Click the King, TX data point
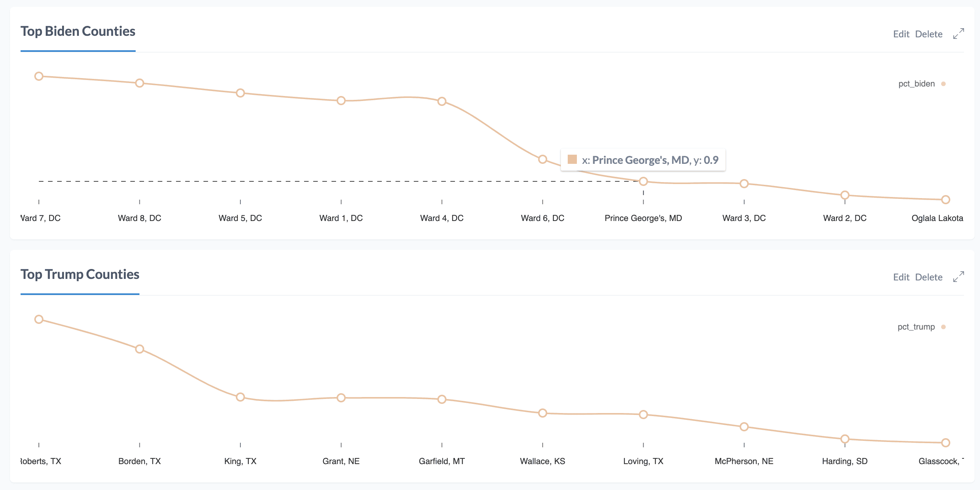Screen dimensions: 980x490 point(240,397)
